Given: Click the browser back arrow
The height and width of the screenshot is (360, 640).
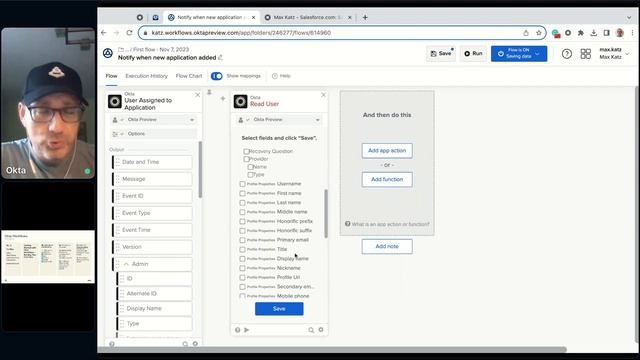Looking at the screenshot, I should click(104, 33).
